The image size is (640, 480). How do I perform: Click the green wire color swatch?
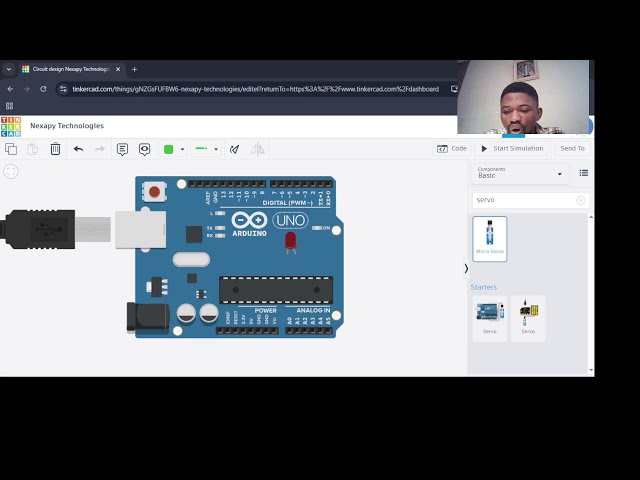point(169,149)
